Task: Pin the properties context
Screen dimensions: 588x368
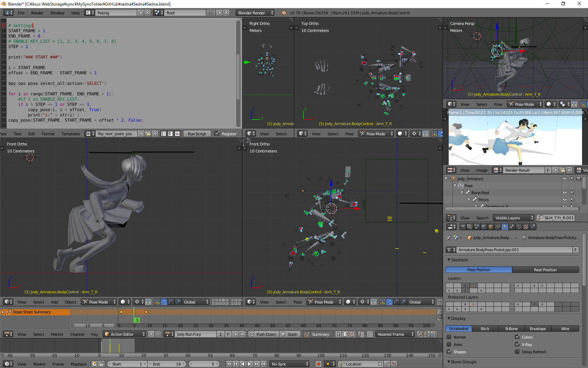Action: click(x=449, y=238)
